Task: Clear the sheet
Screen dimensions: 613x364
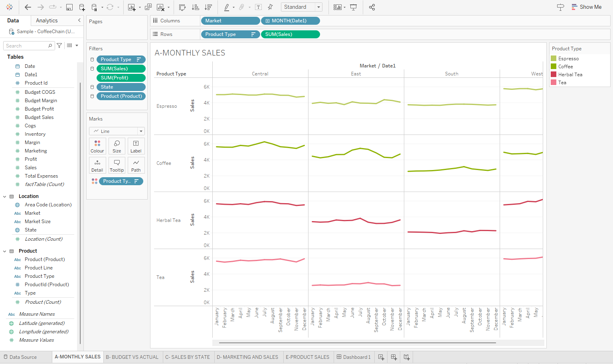Action: pos(160,7)
